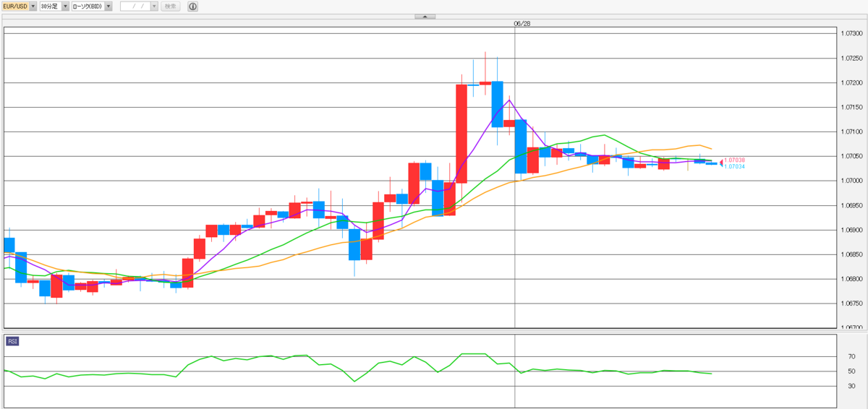Click the red 1.07038 price marker
This screenshot has width=868, height=409.
pyautogui.click(x=733, y=160)
